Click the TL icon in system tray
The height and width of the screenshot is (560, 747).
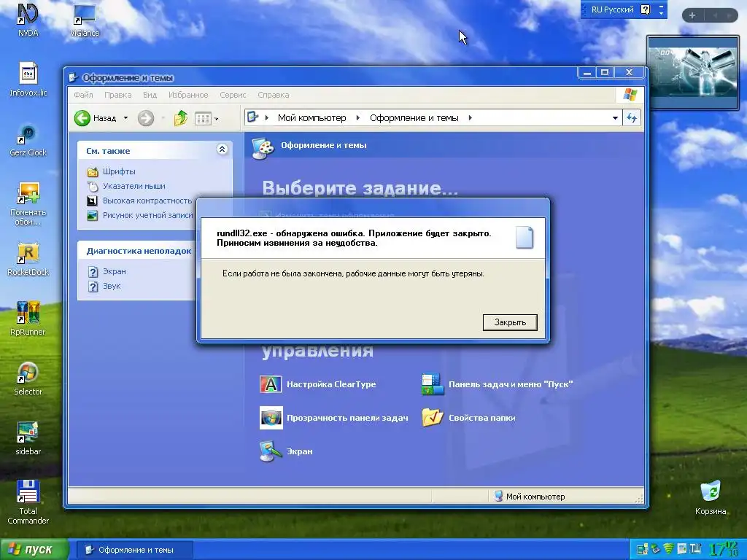click(x=695, y=549)
